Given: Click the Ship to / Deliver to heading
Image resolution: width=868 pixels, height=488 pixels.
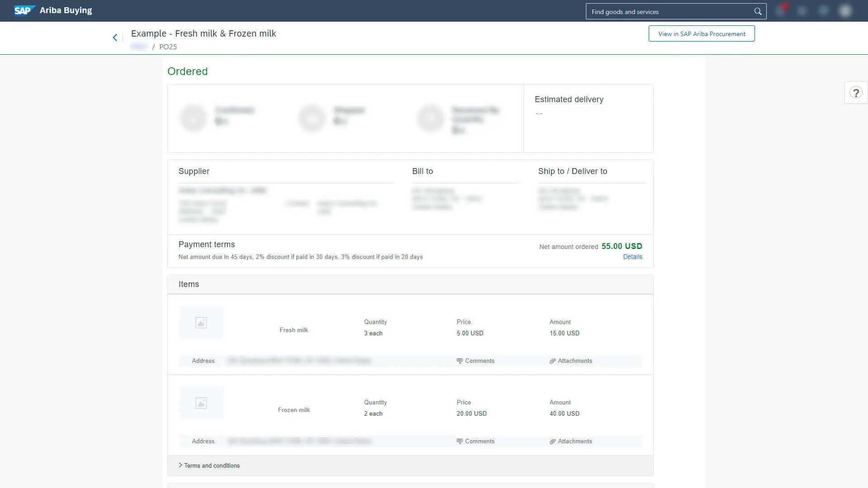Looking at the screenshot, I should pos(572,171).
